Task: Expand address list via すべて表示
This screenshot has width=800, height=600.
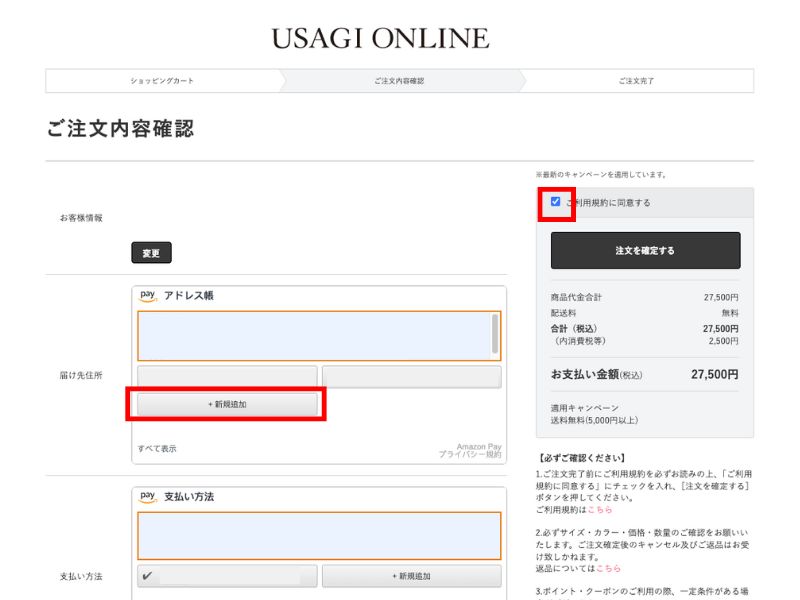Action: (x=157, y=449)
